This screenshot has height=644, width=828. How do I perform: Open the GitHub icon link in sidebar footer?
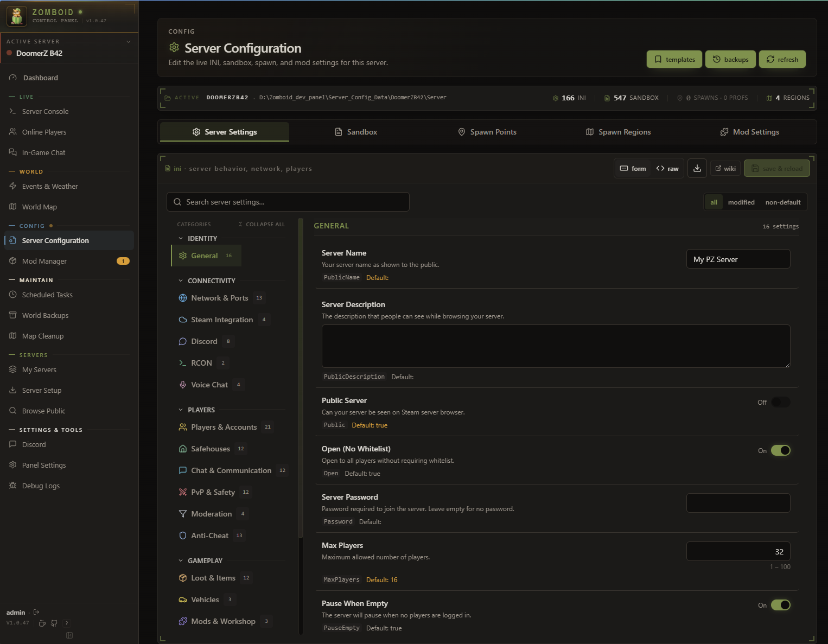pyautogui.click(x=54, y=623)
